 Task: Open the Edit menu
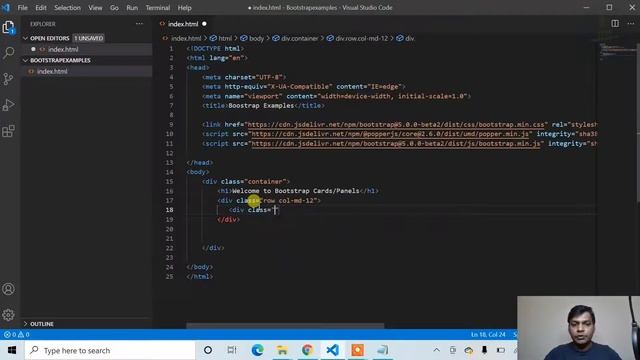pos(41,8)
